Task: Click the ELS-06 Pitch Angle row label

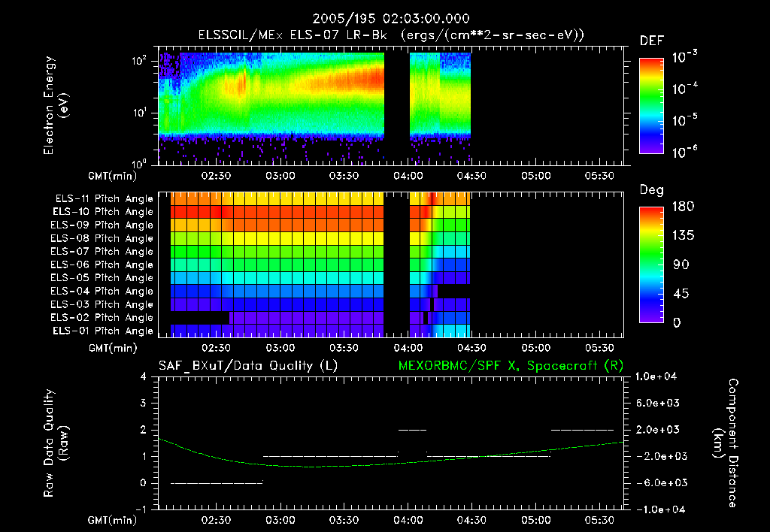Action: (102, 264)
